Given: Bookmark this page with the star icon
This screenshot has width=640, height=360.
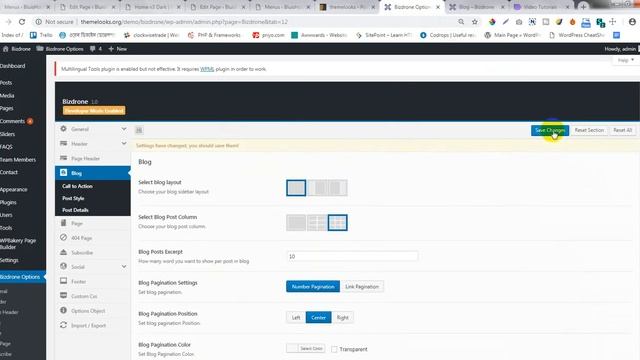Looking at the screenshot, I should point(474,22).
